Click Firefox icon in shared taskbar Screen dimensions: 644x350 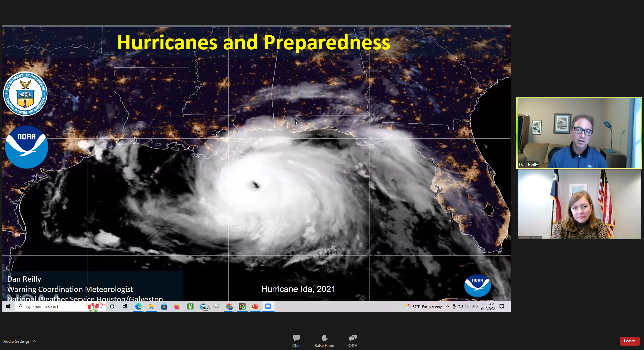click(177, 307)
